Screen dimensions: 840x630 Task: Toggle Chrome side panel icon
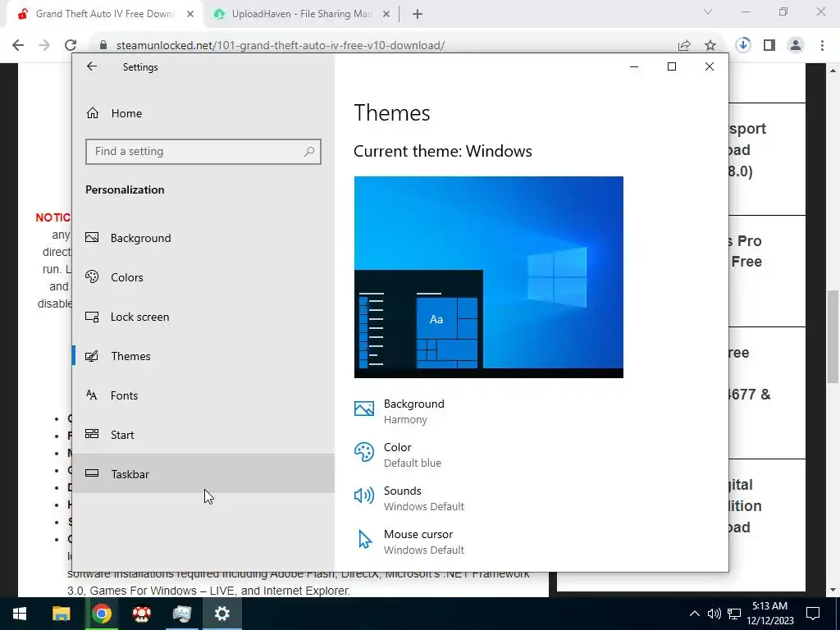tap(769, 46)
